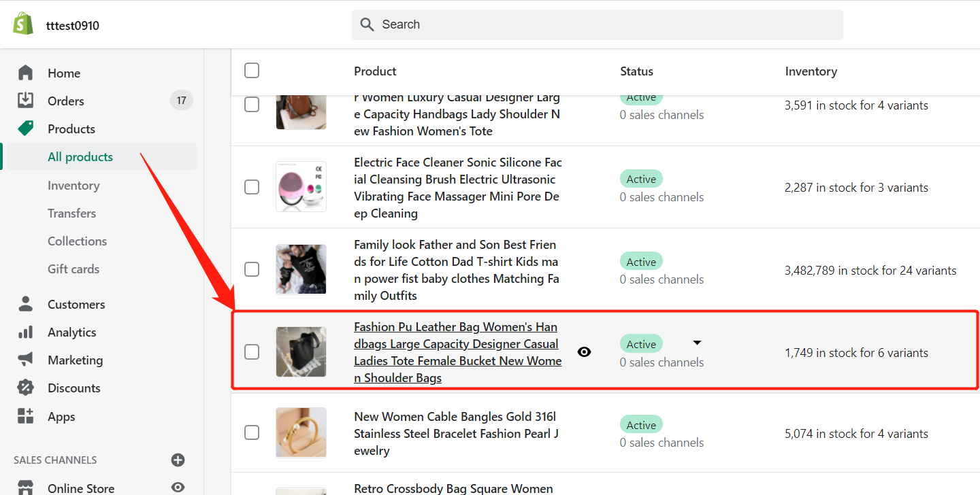Click the father and son T-shirt thumbnail
The image size is (980, 495).
301,269
